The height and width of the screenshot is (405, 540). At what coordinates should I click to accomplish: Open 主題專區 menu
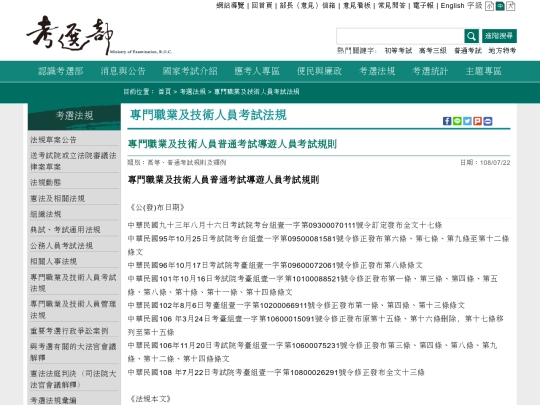point(484,71)
